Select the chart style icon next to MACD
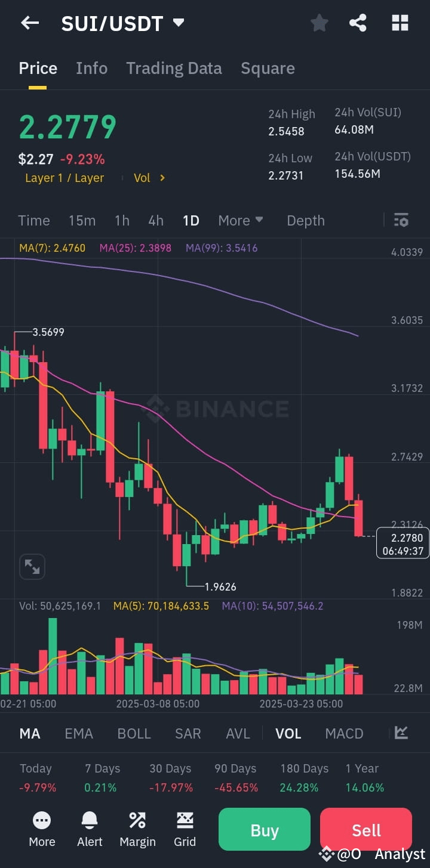This screenshot has width=430, height=868. point(401,733)
